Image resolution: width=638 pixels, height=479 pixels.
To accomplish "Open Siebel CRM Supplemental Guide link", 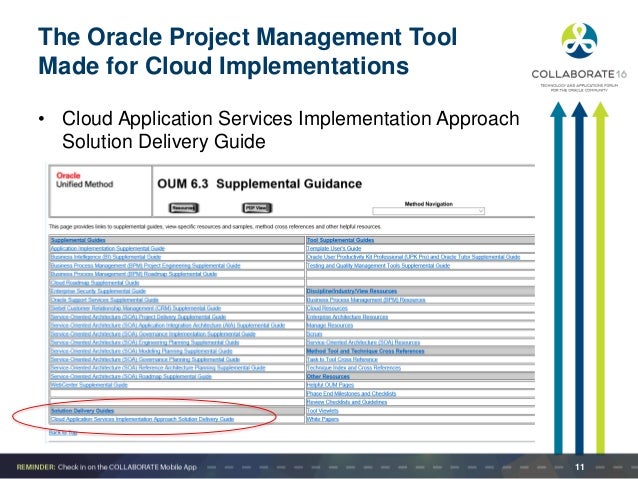I will 135,308.
